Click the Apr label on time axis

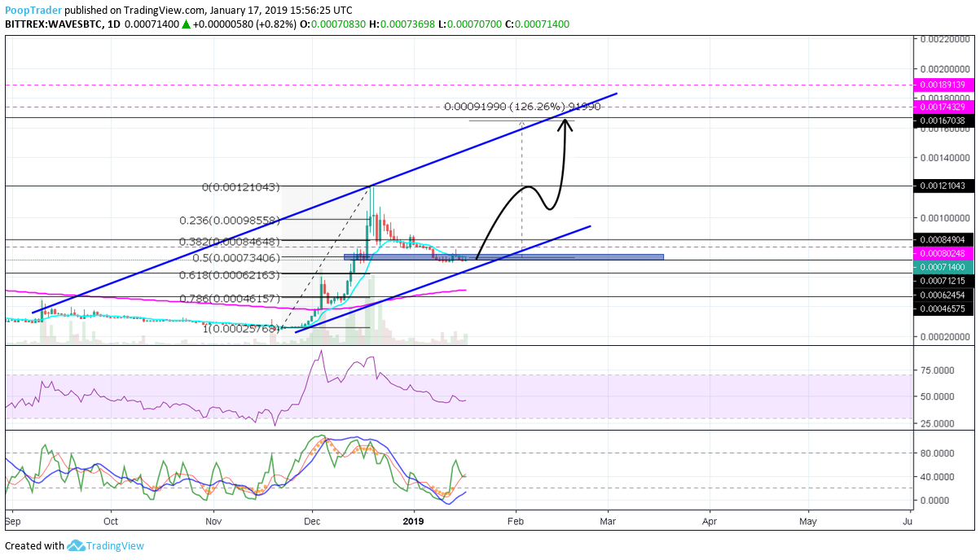[x=710, y=520]
